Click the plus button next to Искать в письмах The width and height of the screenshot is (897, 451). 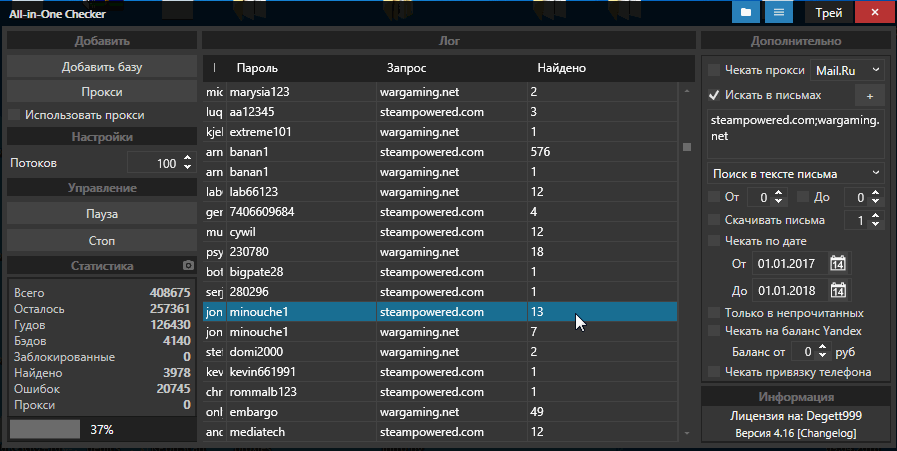tap(869, 95)
